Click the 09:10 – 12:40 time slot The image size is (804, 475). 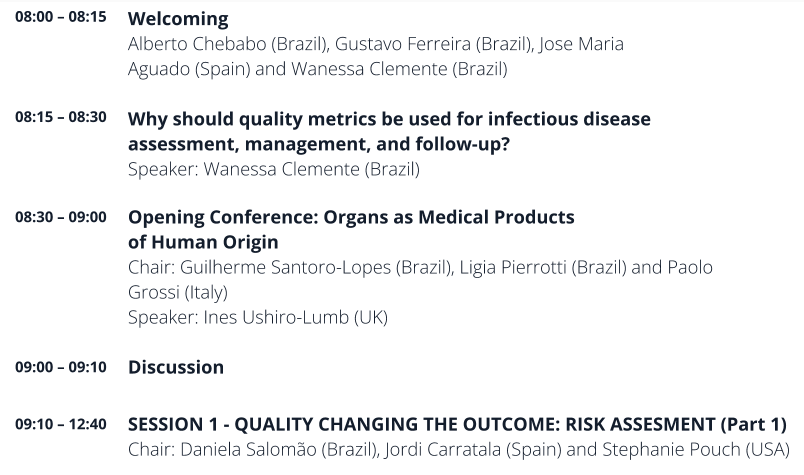click(x=60, y=424)
